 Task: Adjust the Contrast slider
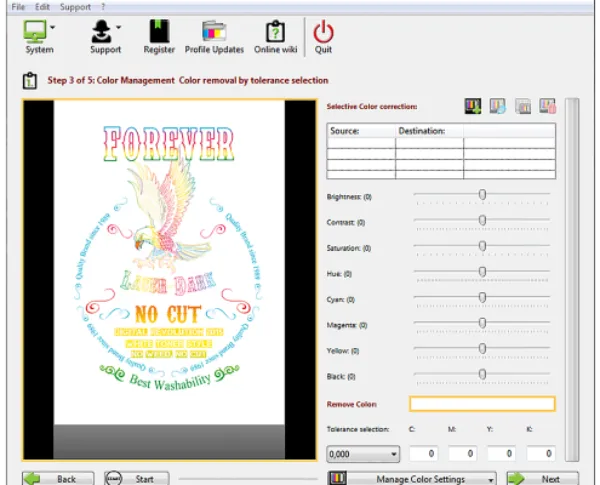tap(482, 220)
